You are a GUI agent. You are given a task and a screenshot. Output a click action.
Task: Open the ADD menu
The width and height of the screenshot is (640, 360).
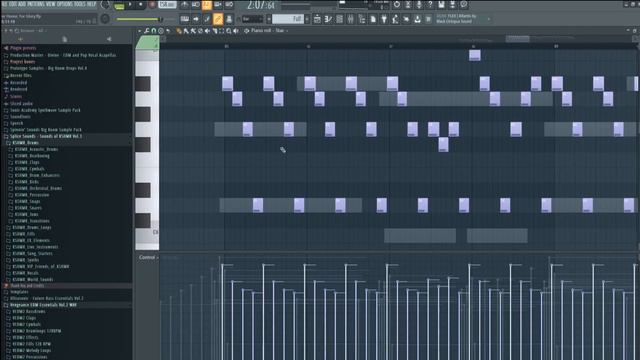[x=21, y=4]
